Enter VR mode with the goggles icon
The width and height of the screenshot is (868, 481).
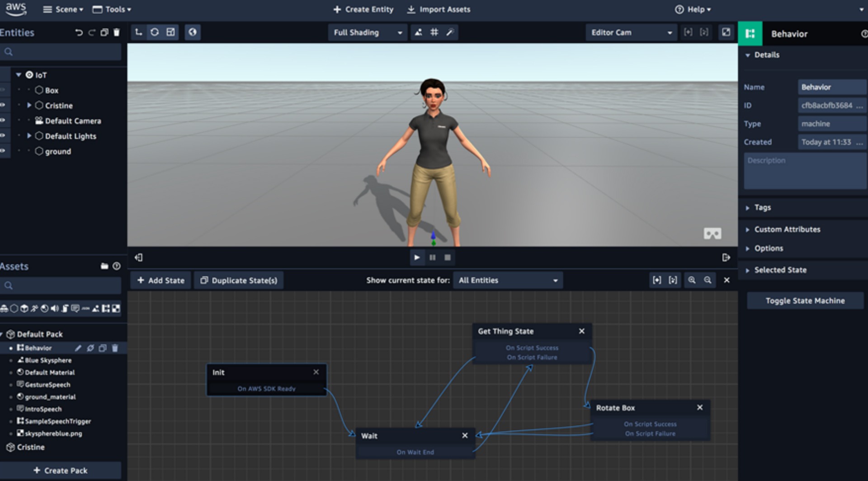[712, 233]
